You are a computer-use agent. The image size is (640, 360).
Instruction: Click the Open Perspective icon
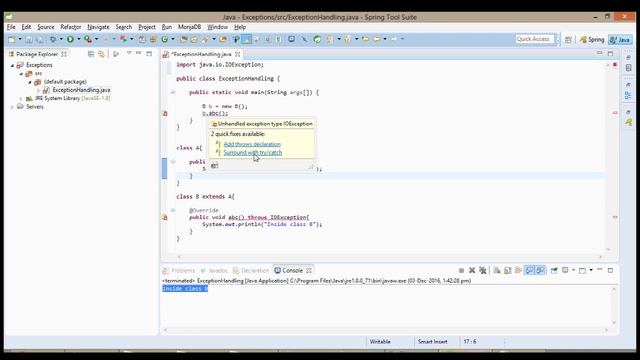tap(568, 40)
